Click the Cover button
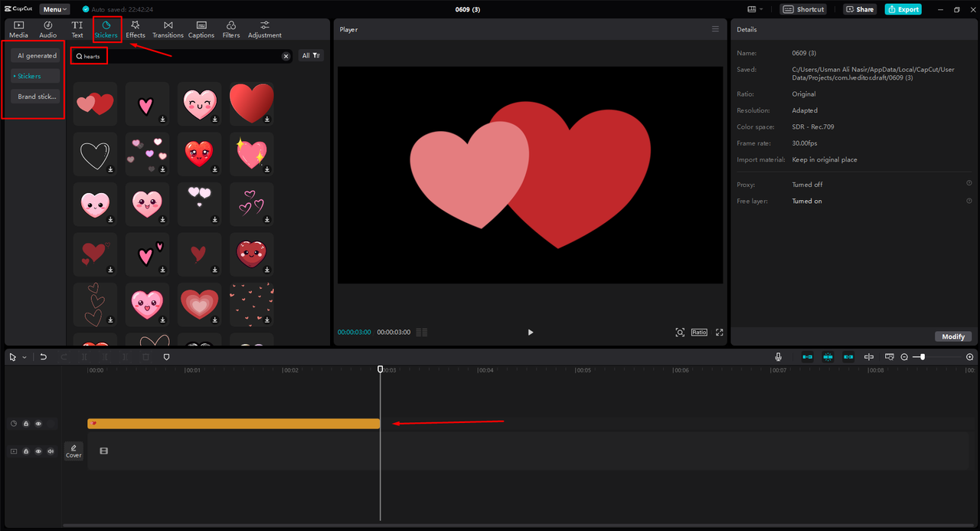Image resolution: width=980 pixels, height=531 pixels. tap(73, 451)
